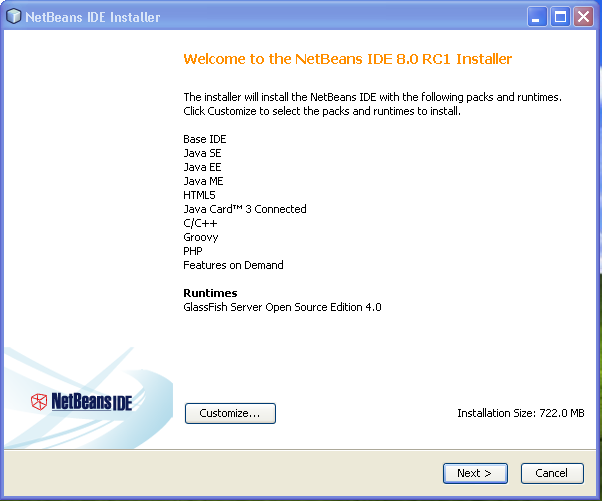The height and width of the screenshot is (501, 602).
Task: Click the NetBeans IDE logo
Action: pos(81,402)
